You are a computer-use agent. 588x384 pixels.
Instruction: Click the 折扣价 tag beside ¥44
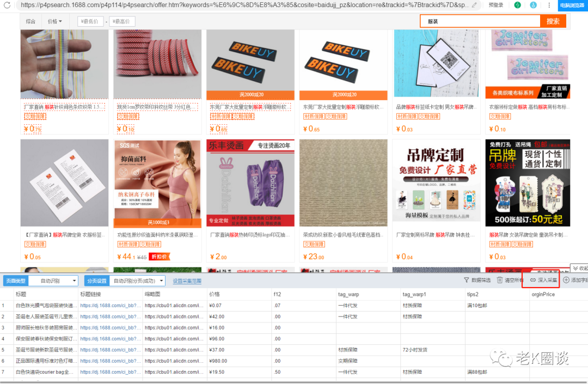click(x=160, y=257)
